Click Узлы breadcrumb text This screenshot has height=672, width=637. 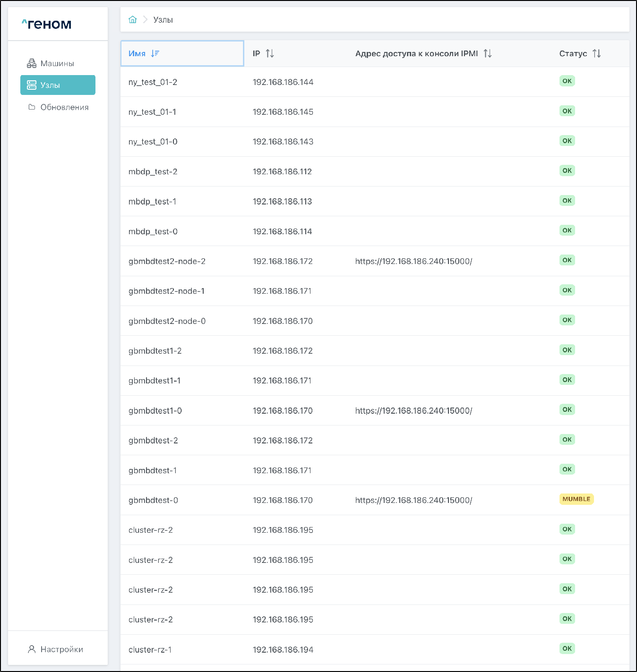tap(163, 20)
